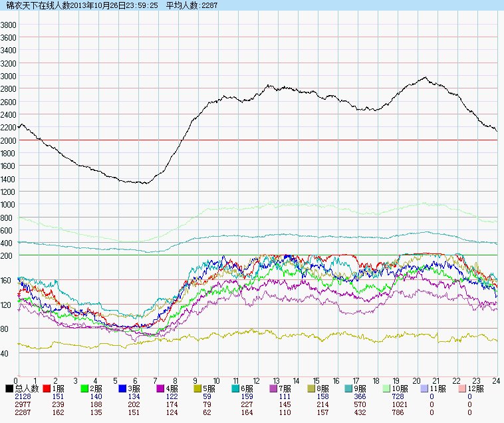Select the lavender 11服 legend color box

[425, 388]
